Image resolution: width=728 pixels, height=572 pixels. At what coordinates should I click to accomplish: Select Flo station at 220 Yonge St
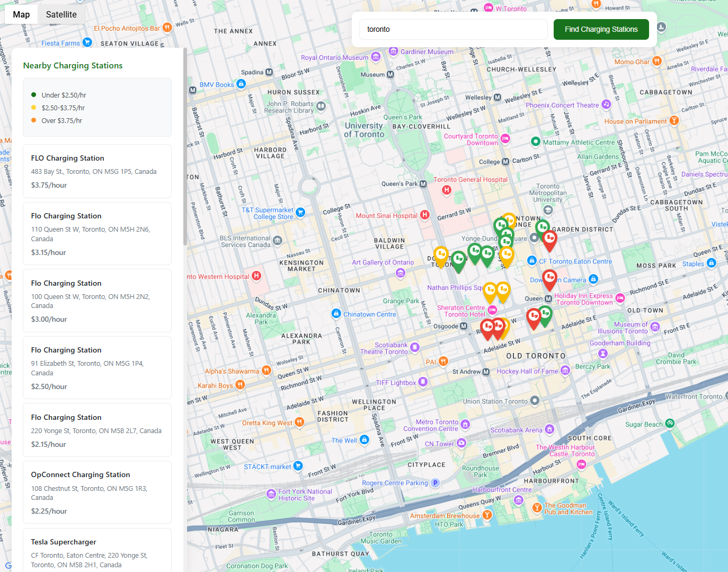(x=97, y=430)
